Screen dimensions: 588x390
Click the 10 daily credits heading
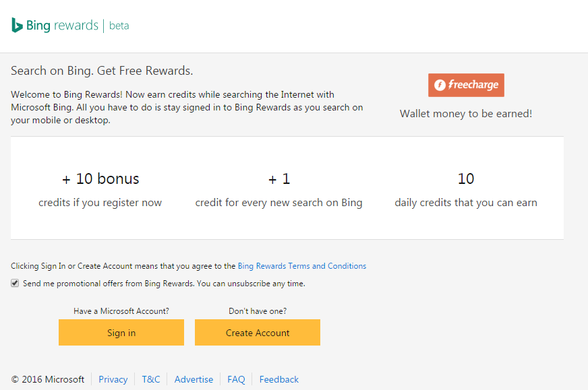pyautogui.click(x=466, y=179)
